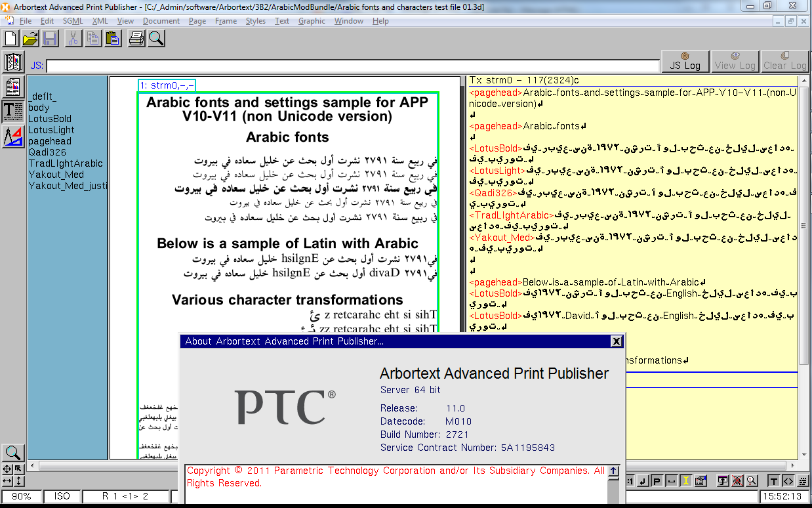Screen dimensions: 812x508
Task: Click the Copy pages icon
Action: 93,39
